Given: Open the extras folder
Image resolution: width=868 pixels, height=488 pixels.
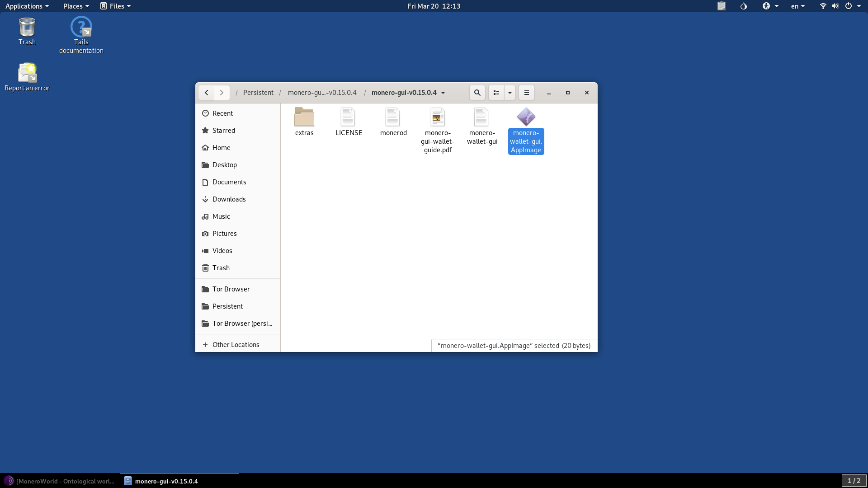Looking at the screenshot, I should (304, 117).
